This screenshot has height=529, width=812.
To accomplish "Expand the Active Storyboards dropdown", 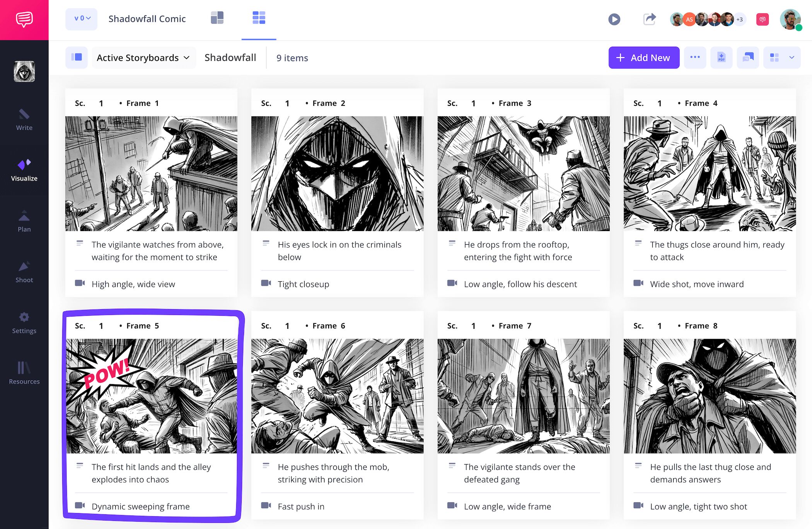I will pos(143,57).
